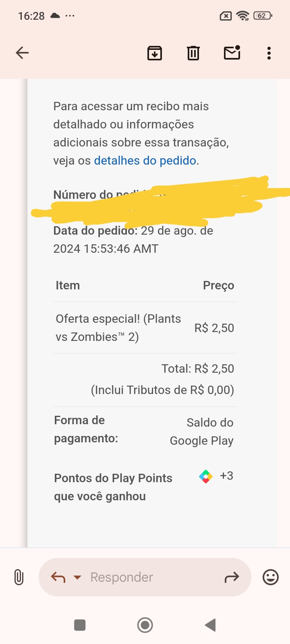Tap the battery indicator in status bar
The height and width of the screenshot is (644, 290).
point(263,16)
